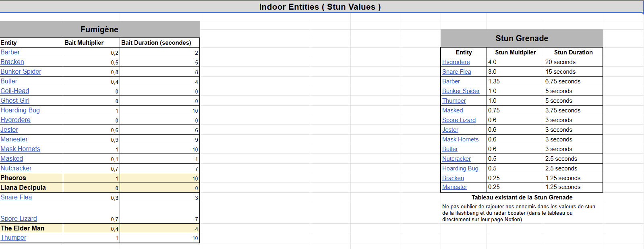This screenshot has height=249, width=644.
Task: Select the Liana Decipula cell
Action: (31, 188)
